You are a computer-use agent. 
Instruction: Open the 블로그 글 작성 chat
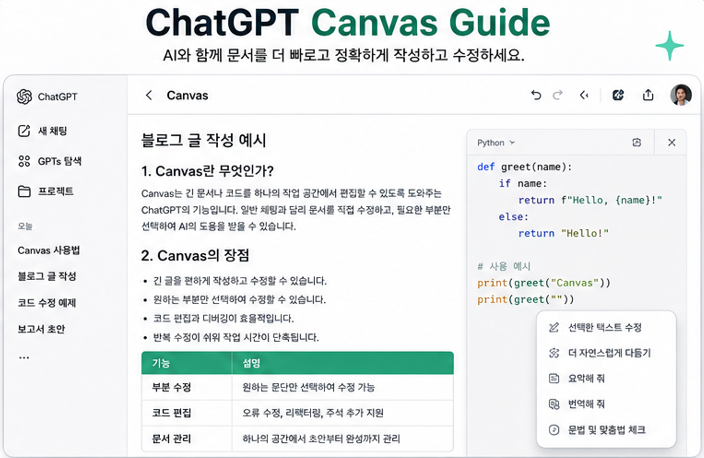(x=47, y=276)
